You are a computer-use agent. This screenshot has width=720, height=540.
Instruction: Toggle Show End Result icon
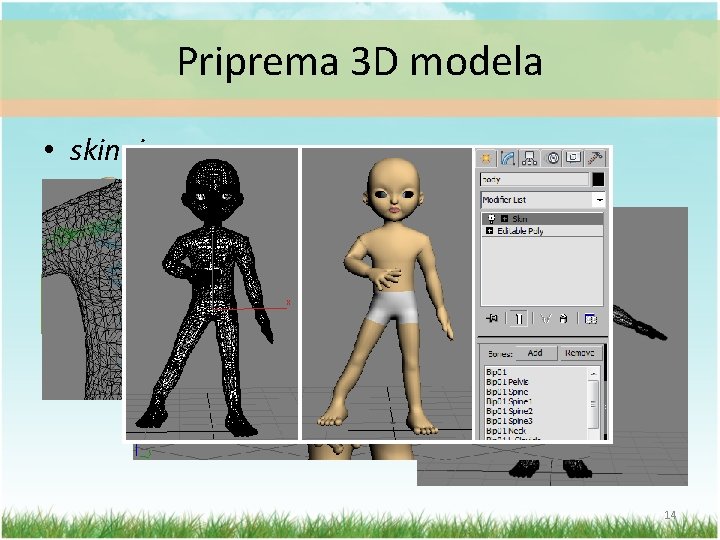coord(519,318)
